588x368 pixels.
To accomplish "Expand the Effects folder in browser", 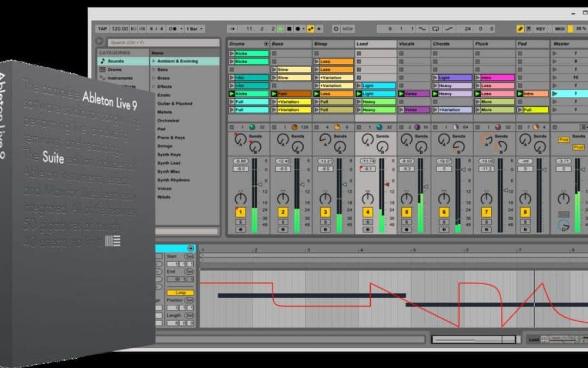I will tap(154, 86).
